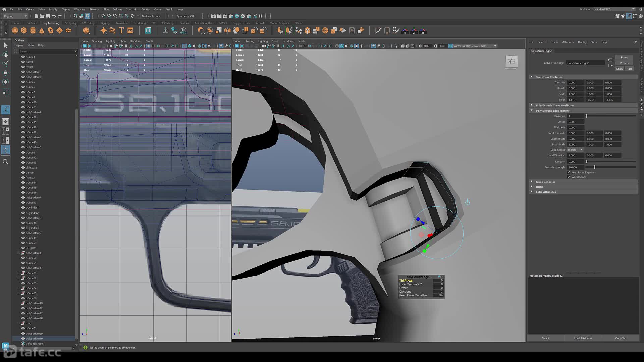Click the Mirror shelf icon
The image size is (644, 362).
(227, 31)
